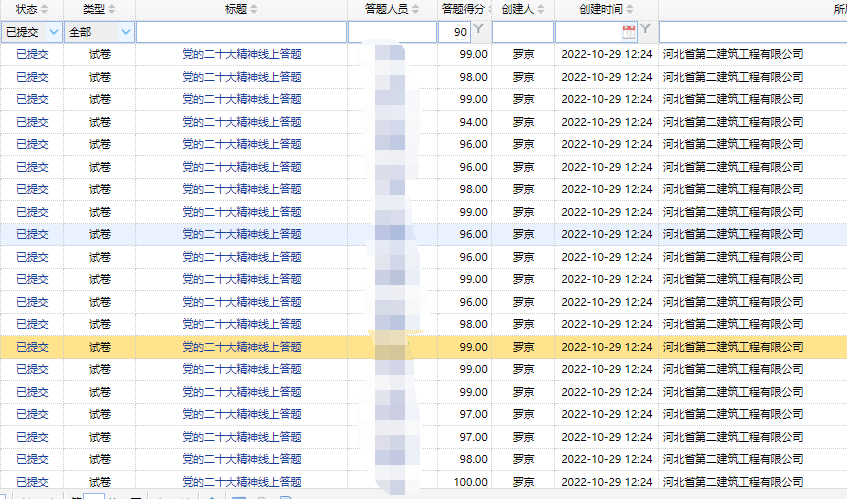Sort by the 状态 column sort arrows
This screenshot has width=847, height=499.
[45, 9]
